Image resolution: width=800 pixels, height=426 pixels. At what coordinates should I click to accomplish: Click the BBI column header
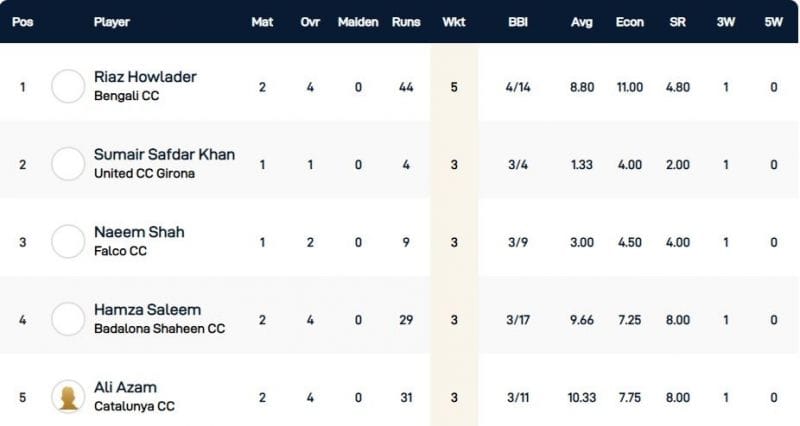point(518,22)
